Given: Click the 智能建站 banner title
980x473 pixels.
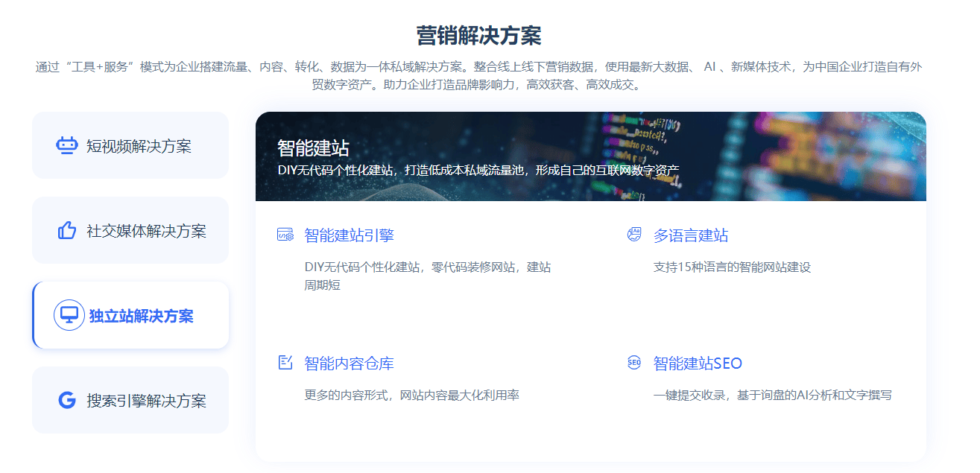Looking at the screenshot, I should (313, 147).
